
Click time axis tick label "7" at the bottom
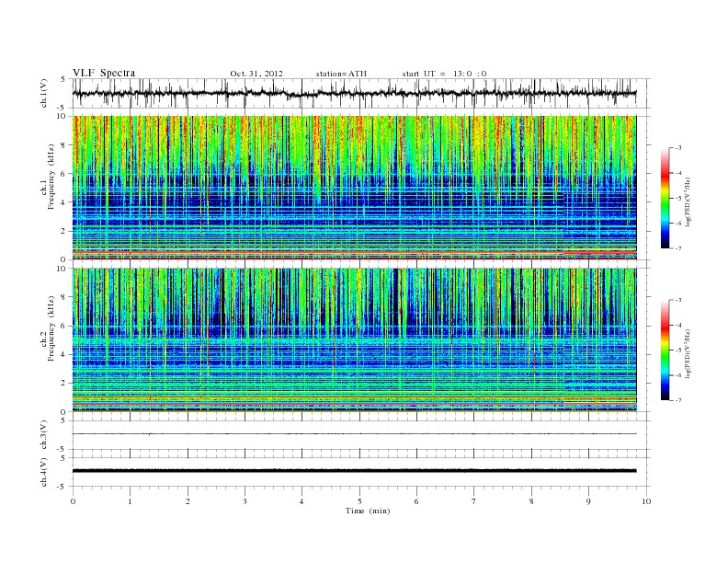coord(473,501)
